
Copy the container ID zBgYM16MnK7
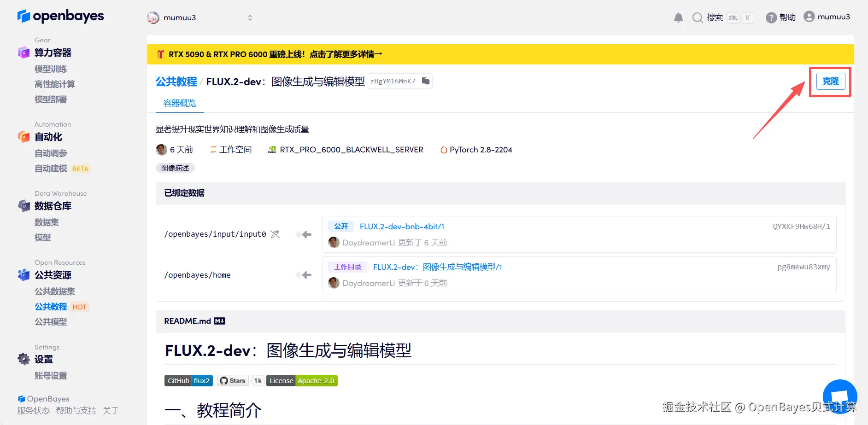pos(425,81)
